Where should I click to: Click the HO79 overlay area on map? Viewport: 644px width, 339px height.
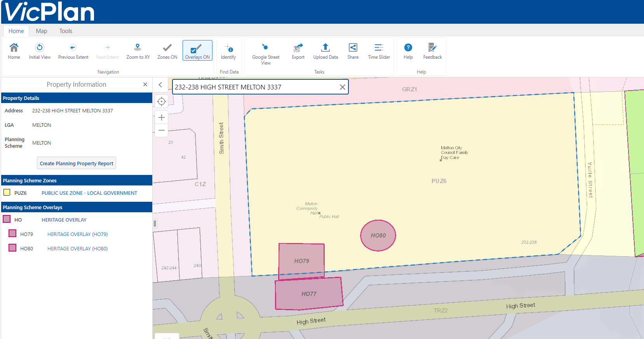[x=301, y=261]
